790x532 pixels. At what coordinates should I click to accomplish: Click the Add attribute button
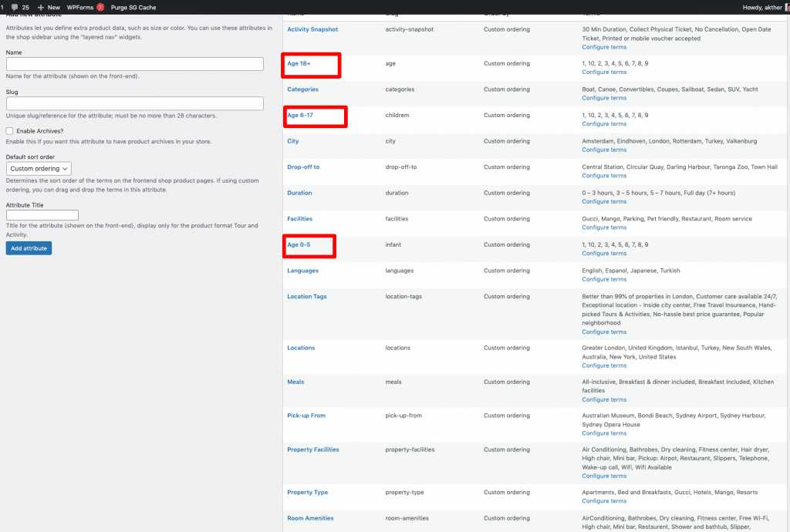pos(29,248)
